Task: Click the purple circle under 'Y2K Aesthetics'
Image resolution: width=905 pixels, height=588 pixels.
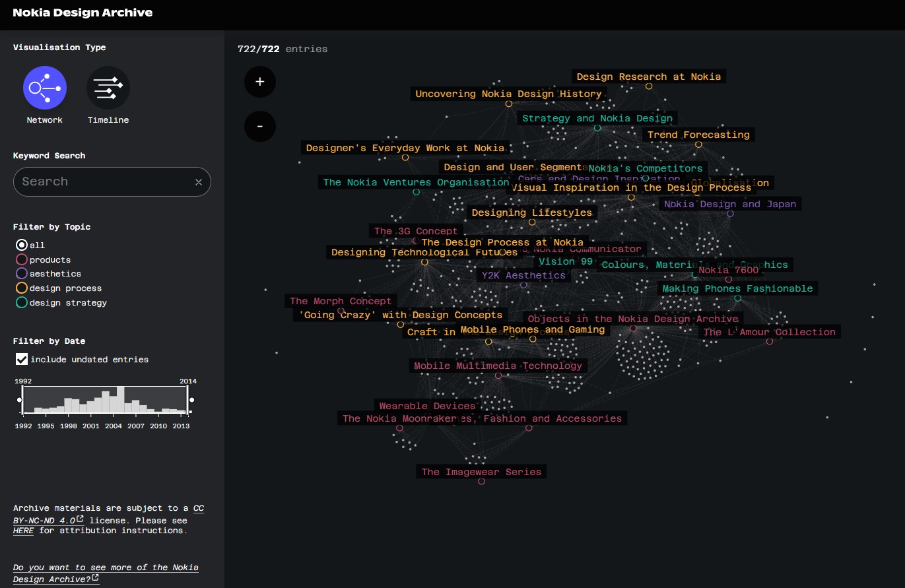Action: (x=523, y=285)
